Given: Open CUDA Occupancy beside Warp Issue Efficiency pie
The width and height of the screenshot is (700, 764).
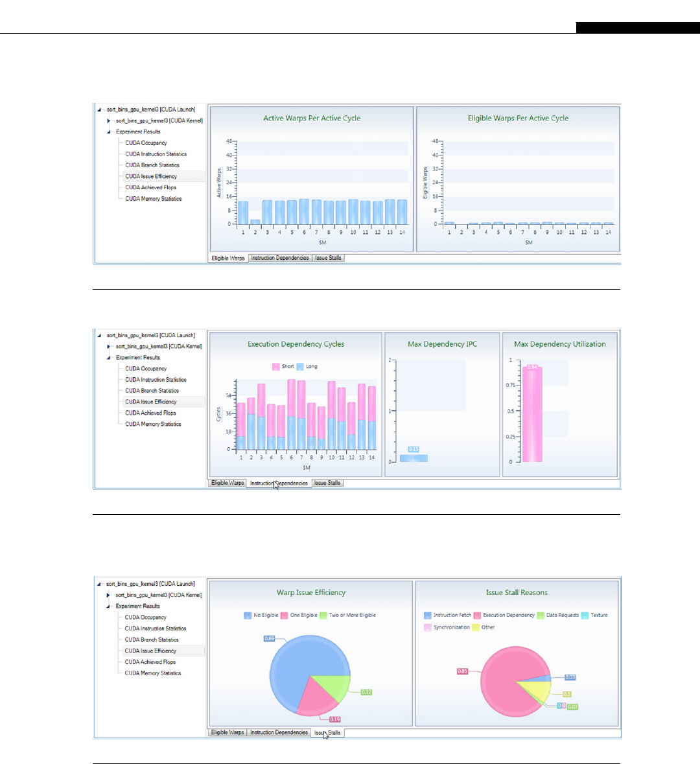Looking at the screenshot, I should click(x=145, y=618).
